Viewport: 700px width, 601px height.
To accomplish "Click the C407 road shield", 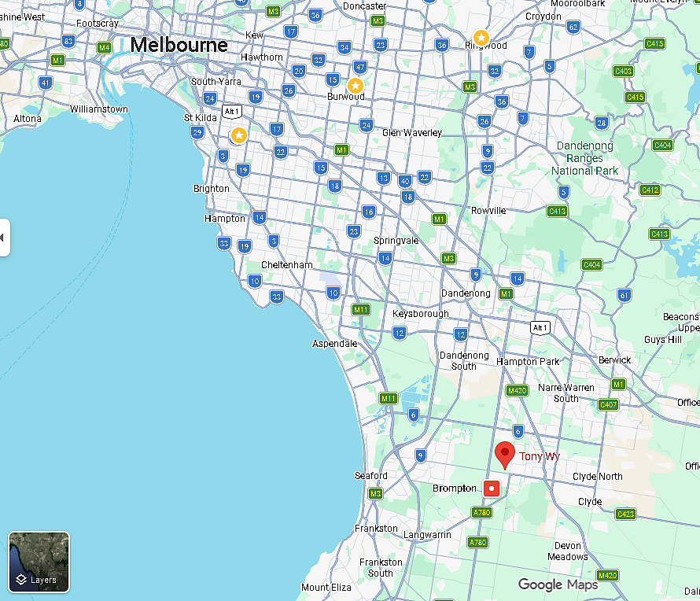I will click(608, 405).
